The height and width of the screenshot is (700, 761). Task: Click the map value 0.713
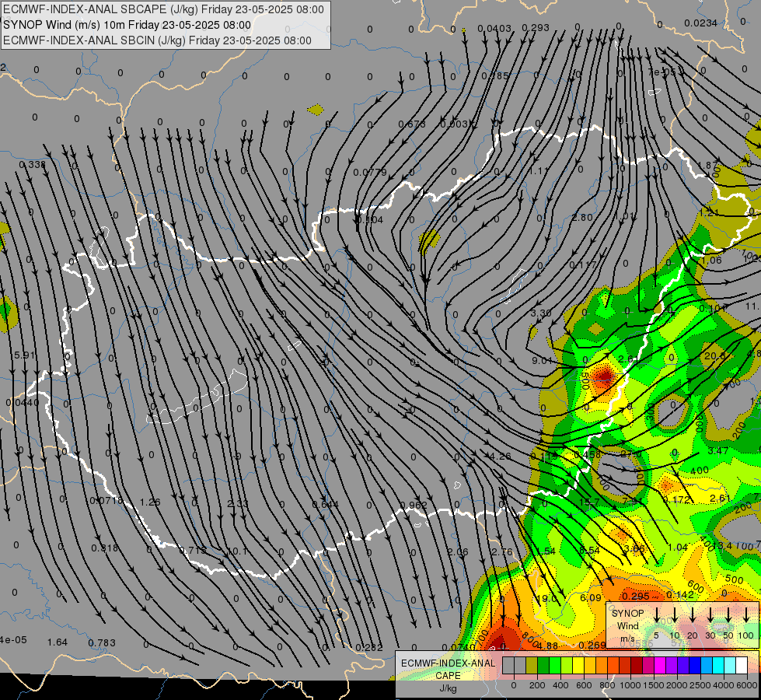193,551
